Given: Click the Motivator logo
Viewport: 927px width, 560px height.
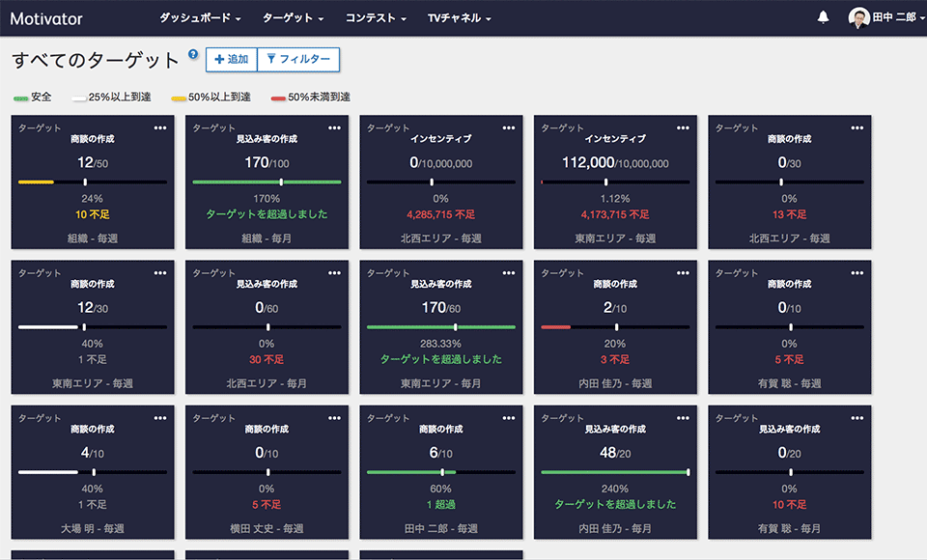Looking at the screenshot, I should [x=46, y=19].
